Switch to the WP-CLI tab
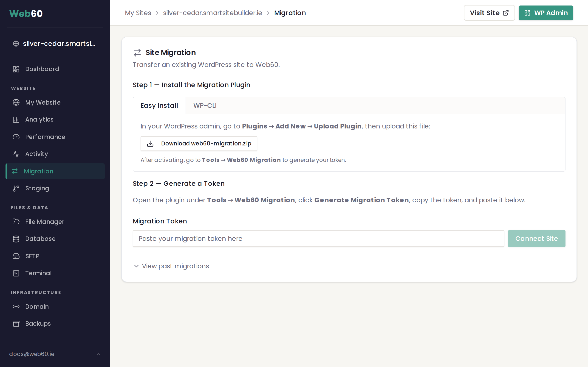Viewport: 588px width, 367px height. coord(205,105)
